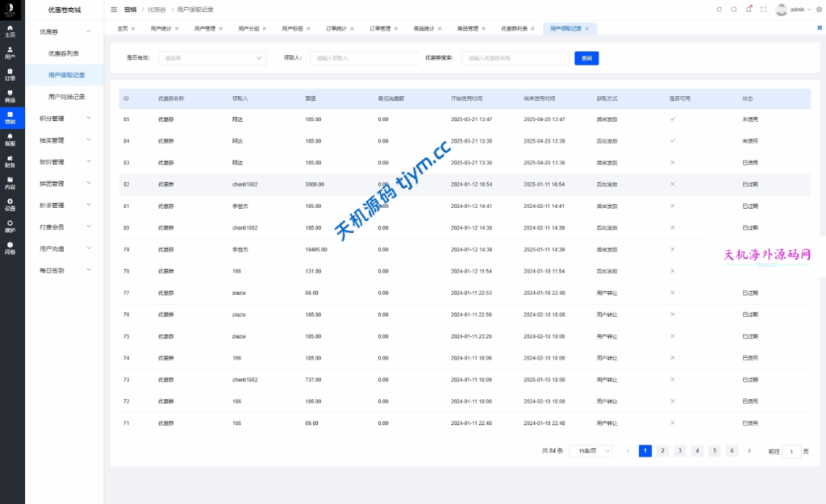Click the 订单 orders sidebar icon
This screenshot has width=826, height=504.
tap(10, 75)
